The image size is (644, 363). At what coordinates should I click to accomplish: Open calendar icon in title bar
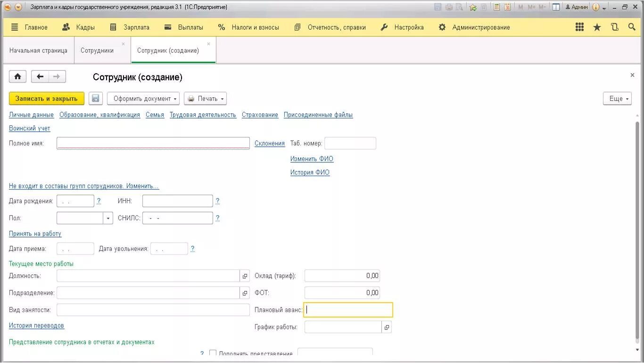tap(507, 7)
